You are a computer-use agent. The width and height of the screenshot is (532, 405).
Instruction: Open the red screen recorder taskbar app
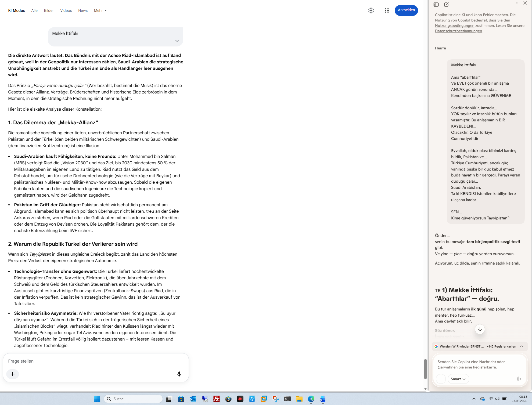coord(240,399)
